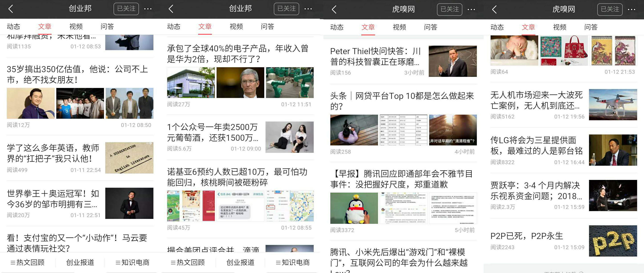Tap the p2p golden letters thumbnail
This screenshot has height=273, width=644.
coord(613,241)
